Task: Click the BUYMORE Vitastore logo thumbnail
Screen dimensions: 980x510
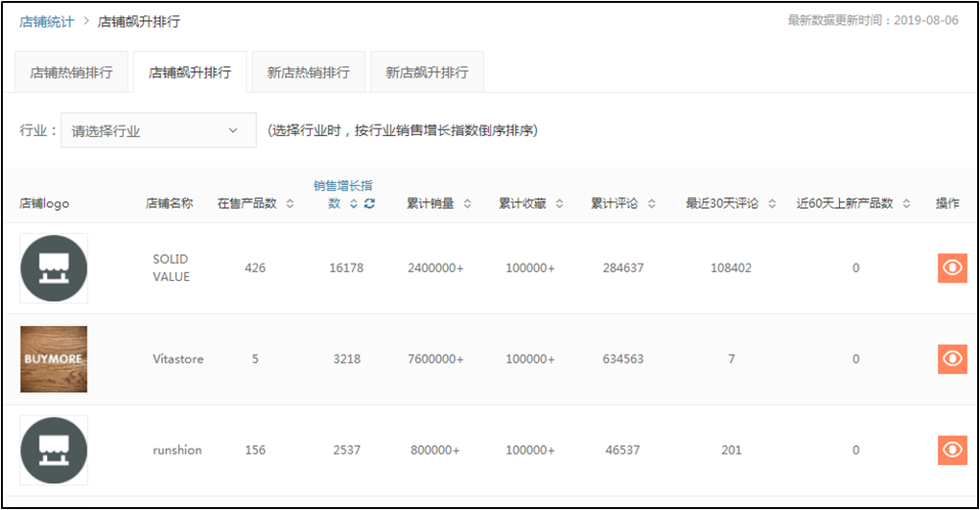Action: click(54, 359)
